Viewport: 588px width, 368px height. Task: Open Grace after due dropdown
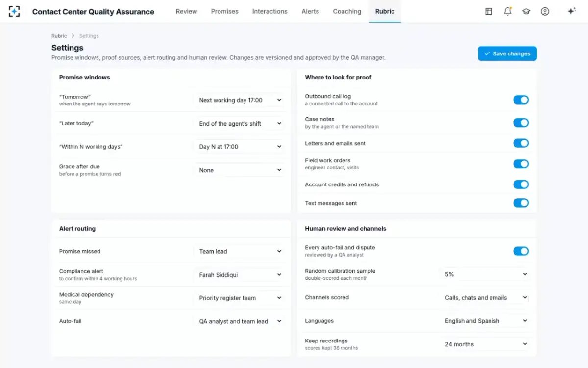coord(240,170)
